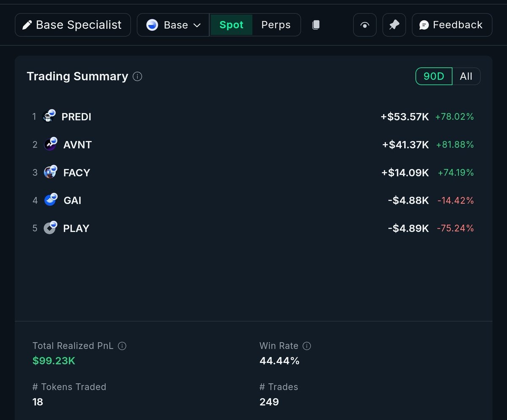Select the 90D timeframe toggle
Screen dimensions: 507x420
[434, 76]
